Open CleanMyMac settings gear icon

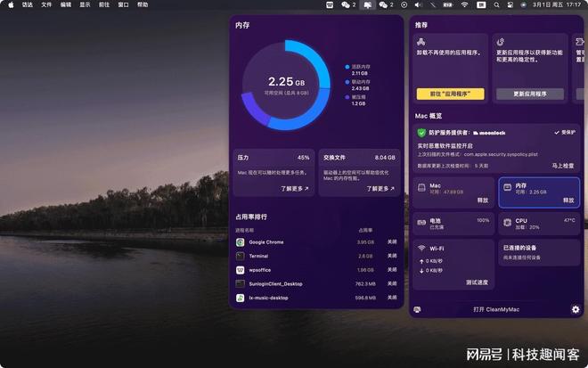pos(576,309)
